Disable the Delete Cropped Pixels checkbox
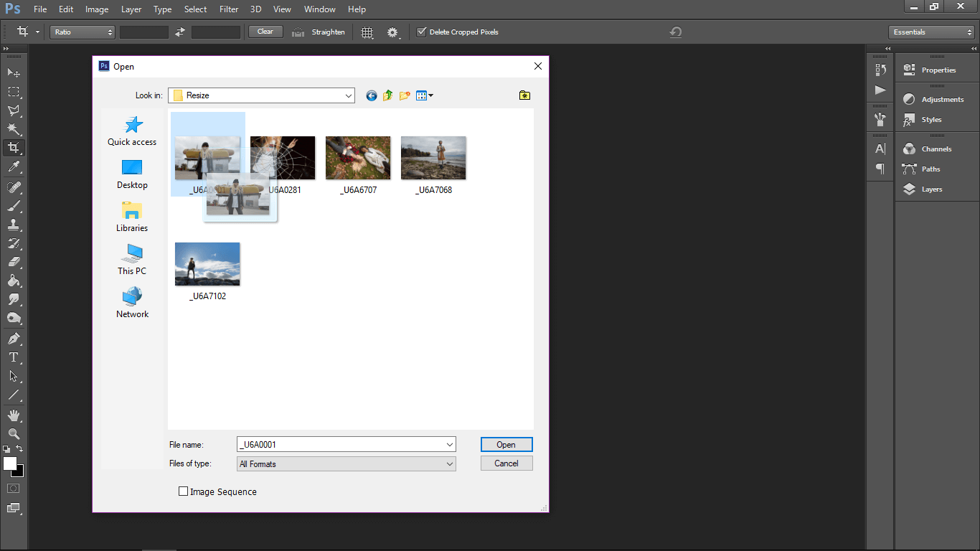Viewport: 980px width, 551px height. [x=423, y=32]
